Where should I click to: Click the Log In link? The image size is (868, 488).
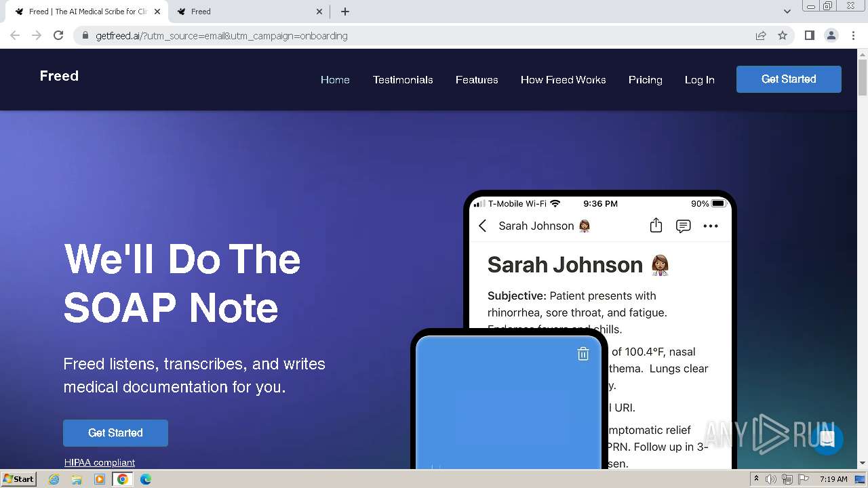699,80
